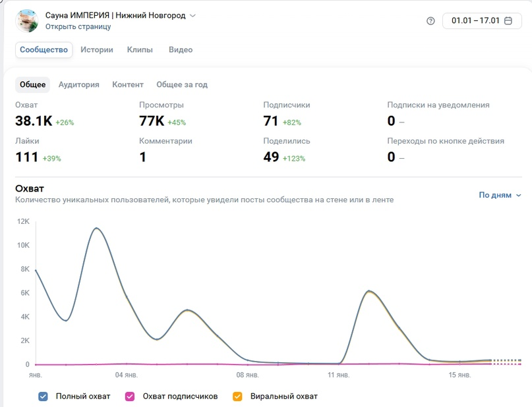
Task: Open the По дням period dropdown
Action: tap(500, 195)
